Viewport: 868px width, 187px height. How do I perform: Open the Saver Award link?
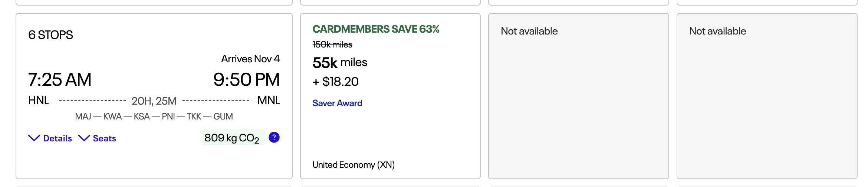click(337, 103)
